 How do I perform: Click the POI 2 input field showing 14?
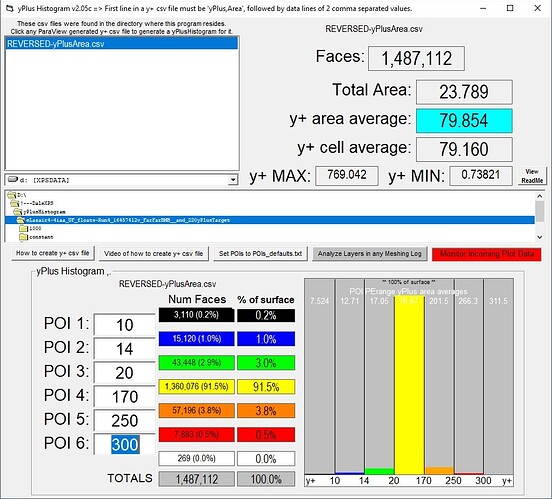point(125,349)
